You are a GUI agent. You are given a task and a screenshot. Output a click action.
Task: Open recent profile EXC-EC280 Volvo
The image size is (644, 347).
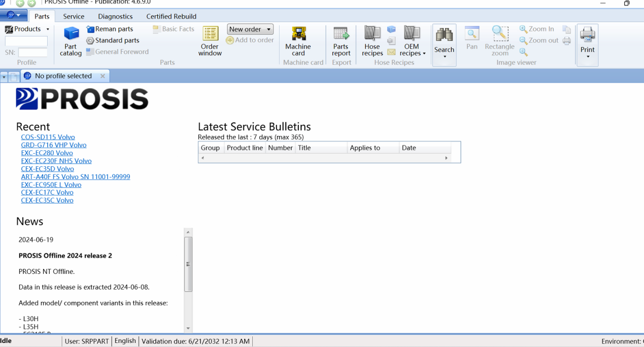tap(47, 153)
